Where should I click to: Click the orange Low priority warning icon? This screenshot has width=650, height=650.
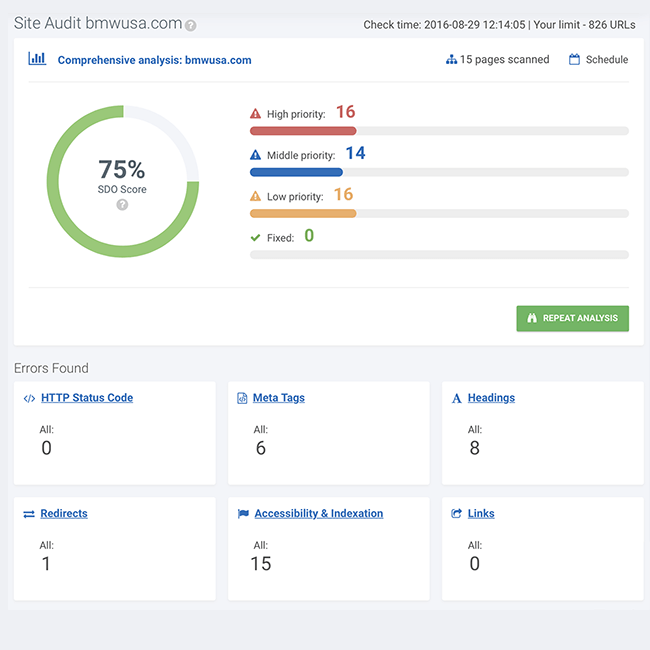coord(255,196)
